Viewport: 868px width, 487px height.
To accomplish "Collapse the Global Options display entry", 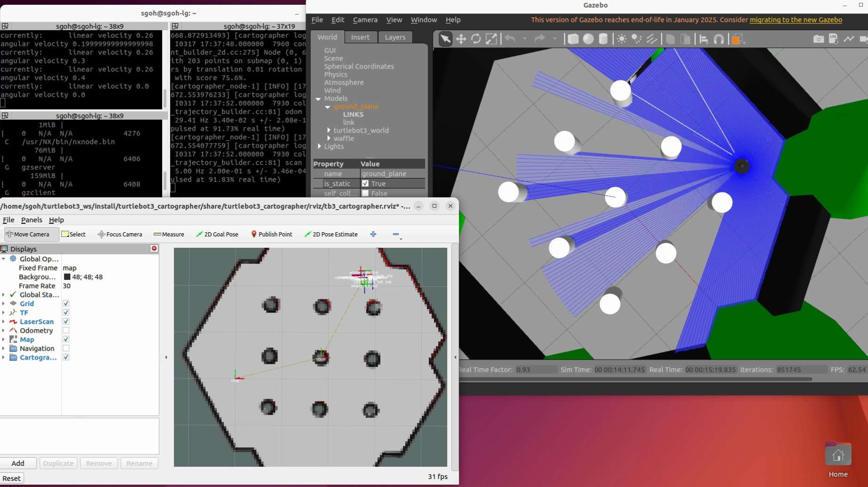I will [x=3, y=259].
